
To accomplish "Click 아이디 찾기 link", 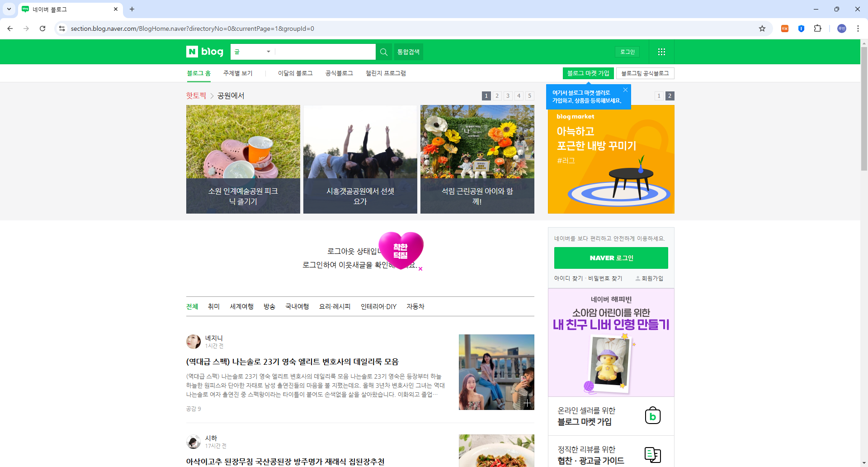I will coord(568,278).
